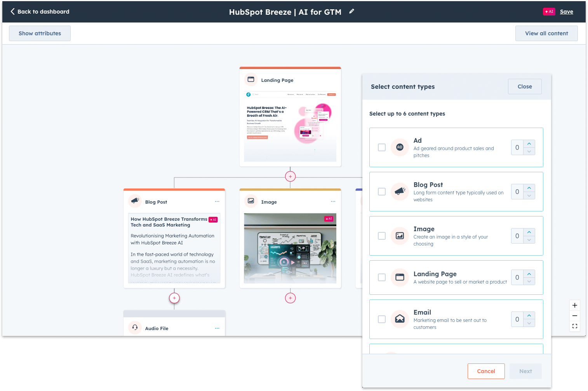Open the Image node ellipsis menu
The width and height of the screenshot is (588, 391).
click(333, 201)
